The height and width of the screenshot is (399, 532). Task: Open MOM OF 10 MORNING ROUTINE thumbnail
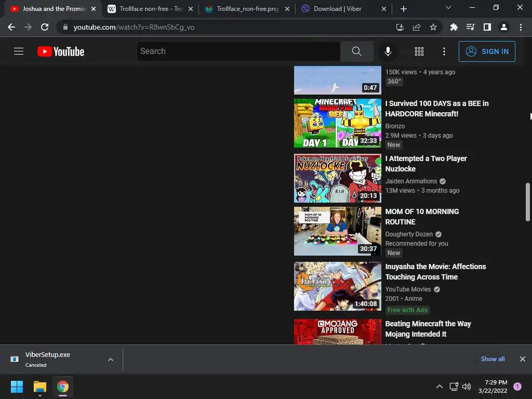[x=338, y=231]
